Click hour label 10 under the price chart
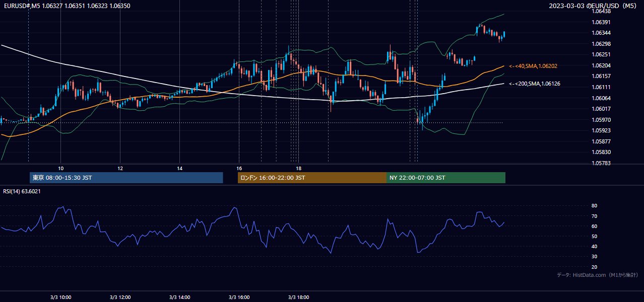 pyautogui.click(x=60, y=168)
